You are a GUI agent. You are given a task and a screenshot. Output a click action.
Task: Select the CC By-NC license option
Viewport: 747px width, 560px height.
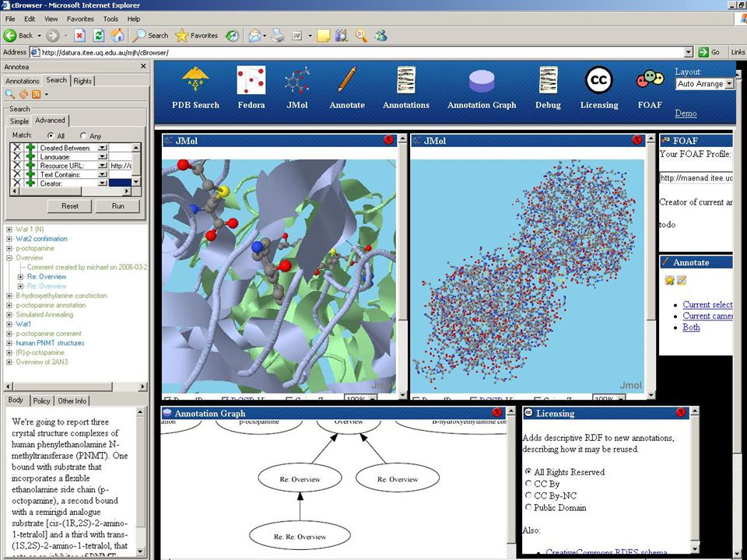pyautogui.click(x=528, y=495)
